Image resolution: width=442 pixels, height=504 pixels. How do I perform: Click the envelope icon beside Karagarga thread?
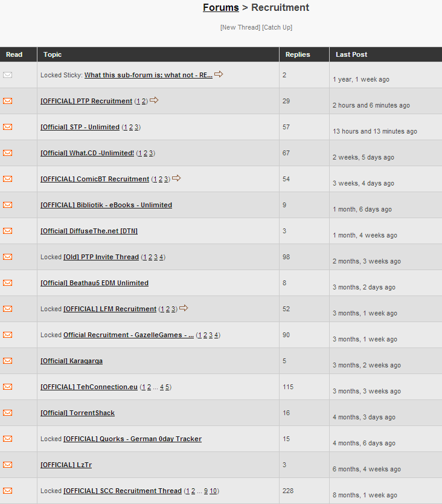(8, 361)
